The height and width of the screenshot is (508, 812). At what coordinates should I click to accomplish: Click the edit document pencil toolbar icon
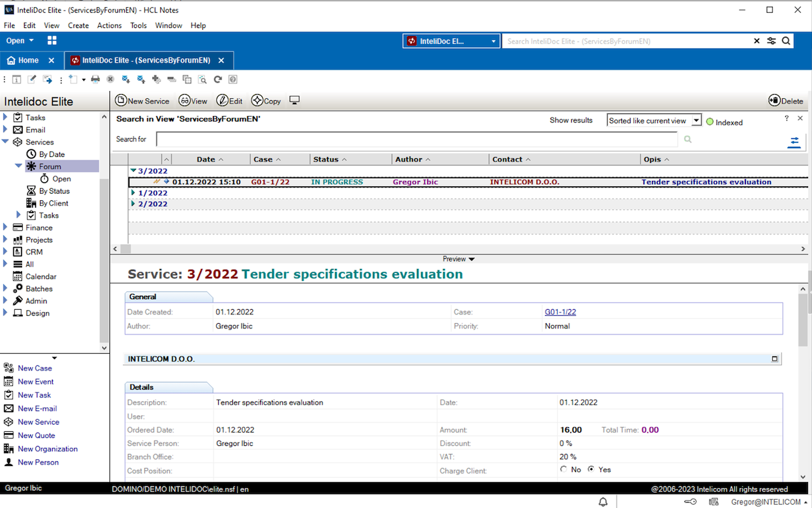tap(32, 79)
